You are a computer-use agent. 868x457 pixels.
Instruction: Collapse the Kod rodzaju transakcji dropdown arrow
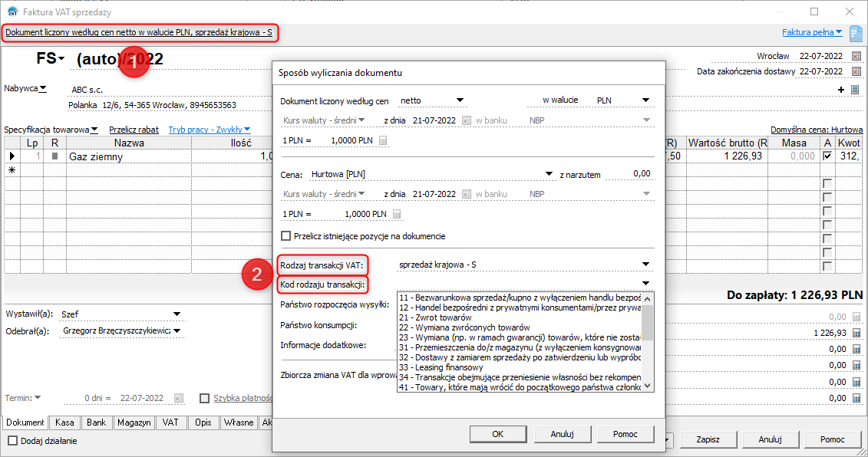pyautogui.click(x=645, y=283)
